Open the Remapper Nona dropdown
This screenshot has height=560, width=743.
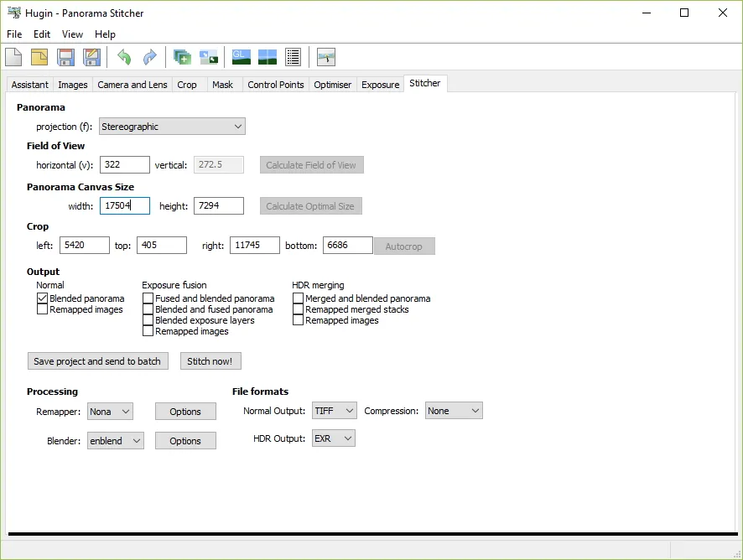[x=110, y=412]
